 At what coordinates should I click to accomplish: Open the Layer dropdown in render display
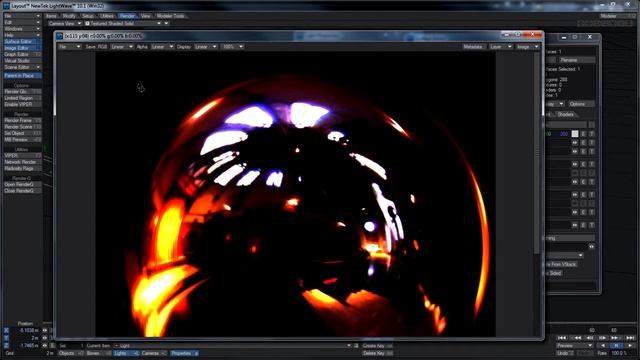click(x=501, y=47)
